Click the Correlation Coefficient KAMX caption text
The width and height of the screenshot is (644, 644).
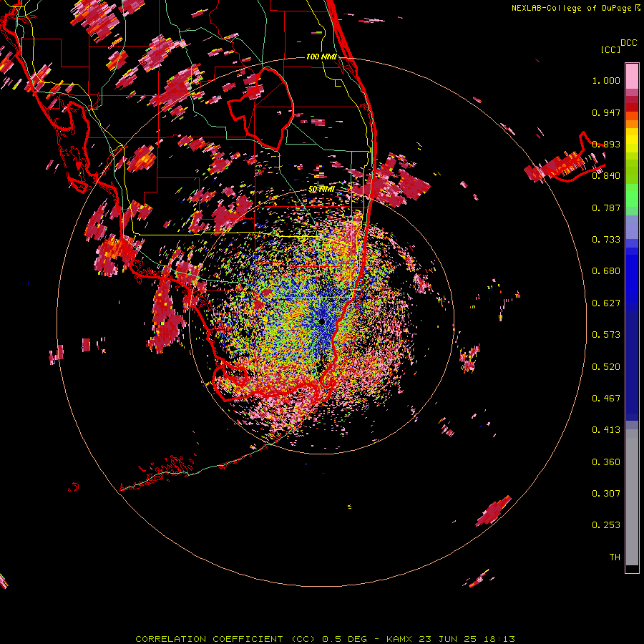coord(325,639)
